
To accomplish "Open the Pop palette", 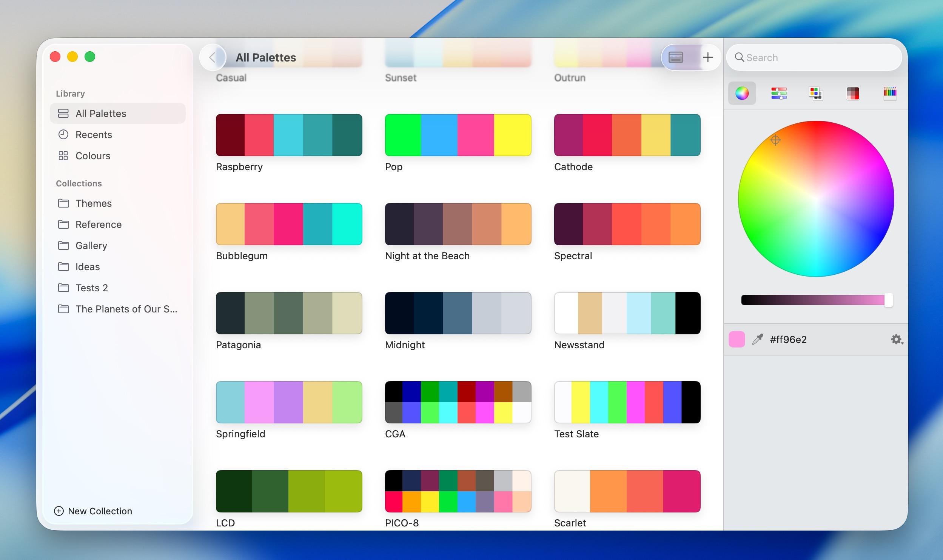I will coord(458,135).
